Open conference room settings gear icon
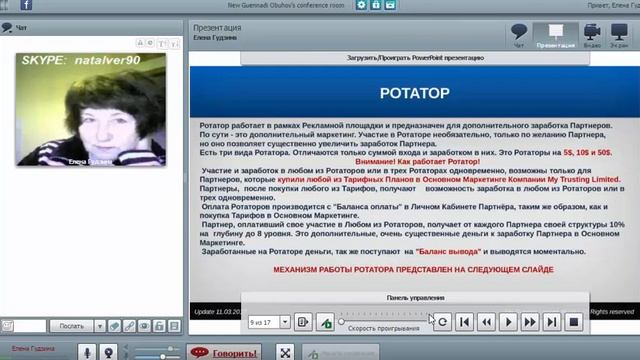This screenshot has width=640, height=360. [x=361, y=5]
